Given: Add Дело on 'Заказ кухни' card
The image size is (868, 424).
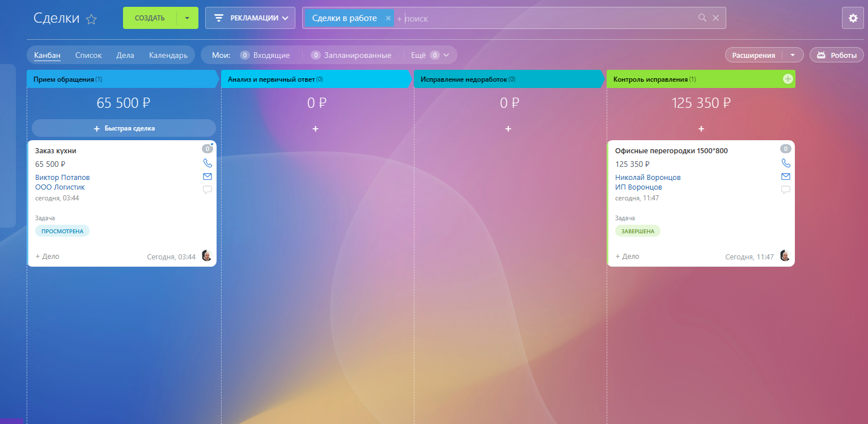Looking at the screenshot, I should [48, 257].
